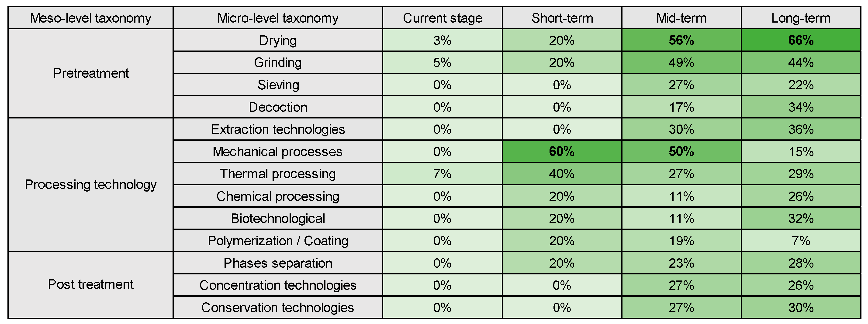Image resolution: width=868 pixels, height=324 pixels.
Task: Select the 40% Short-term Thermal processing cell
Action: click(x=562, y=174)
